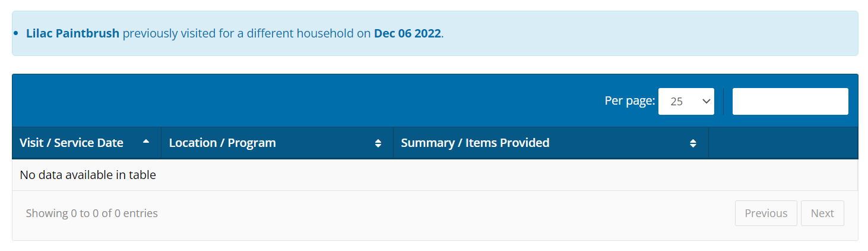This screenshot has height=251, width=868.
Task: Click the chevron on the Per page selector
Action: coord(707,102)
